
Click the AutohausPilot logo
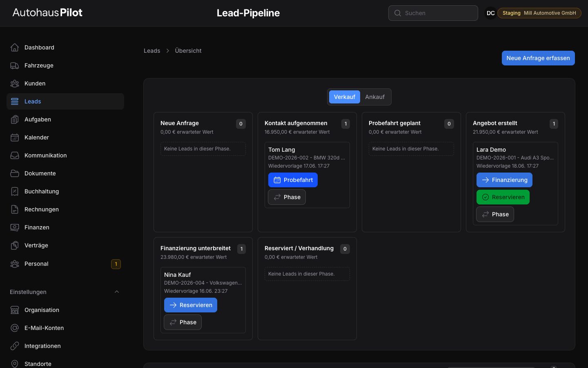[47, 13]
